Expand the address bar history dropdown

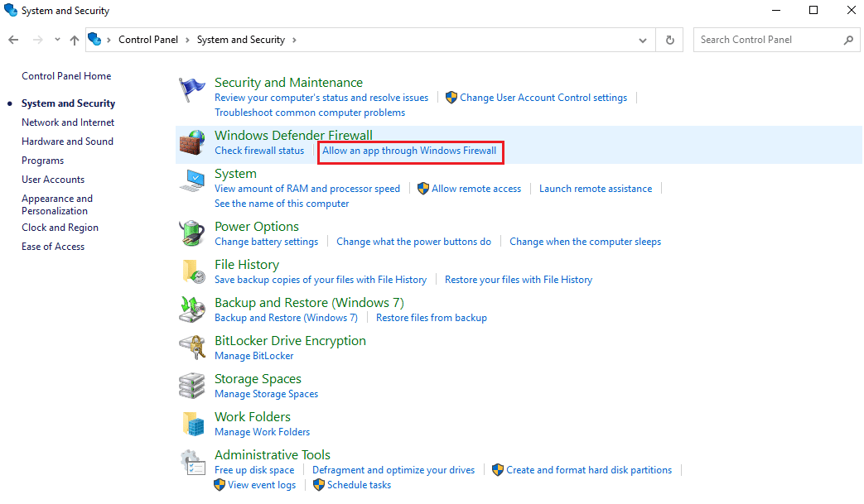tap(643, 41)
